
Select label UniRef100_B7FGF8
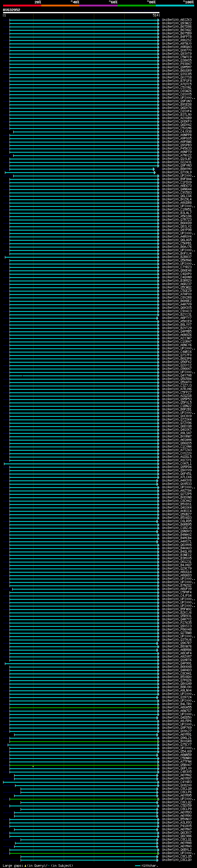[x=177, y=81]
